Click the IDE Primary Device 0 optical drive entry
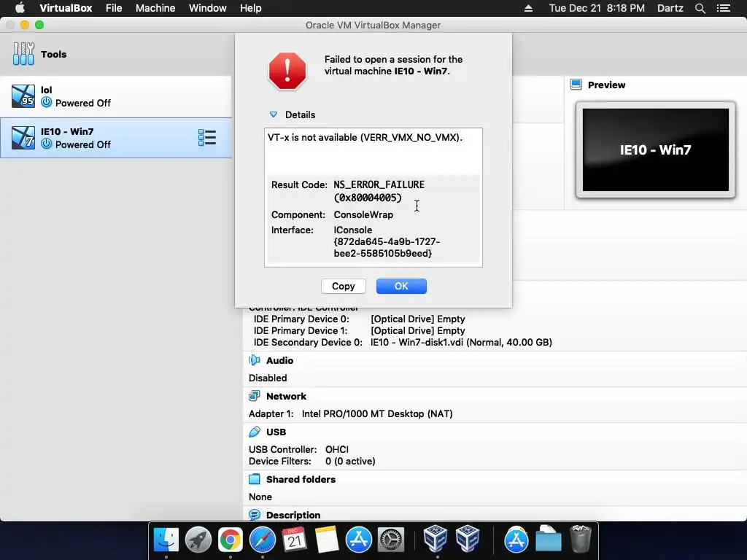The image size is (747, 560). 418,319
